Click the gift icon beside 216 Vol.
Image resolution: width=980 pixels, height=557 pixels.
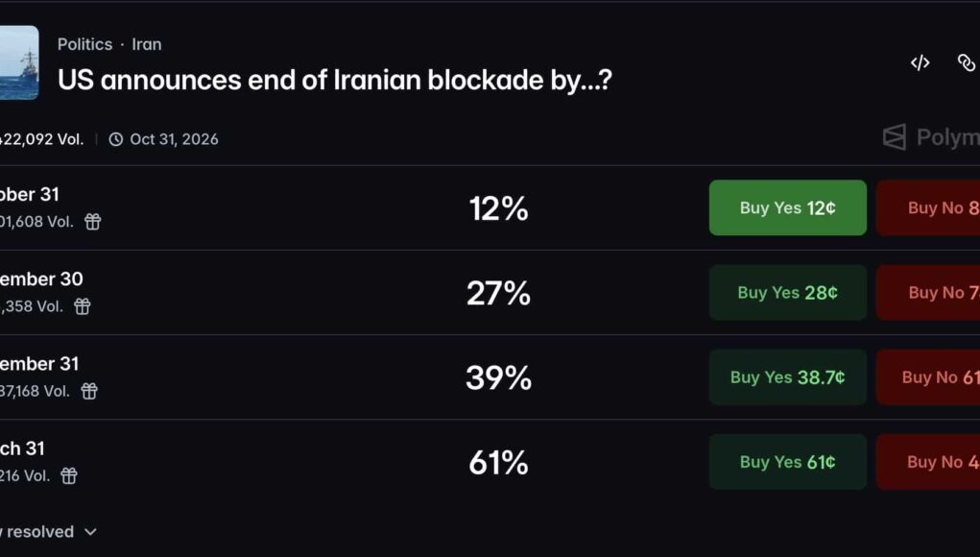(x=69, y=475)
